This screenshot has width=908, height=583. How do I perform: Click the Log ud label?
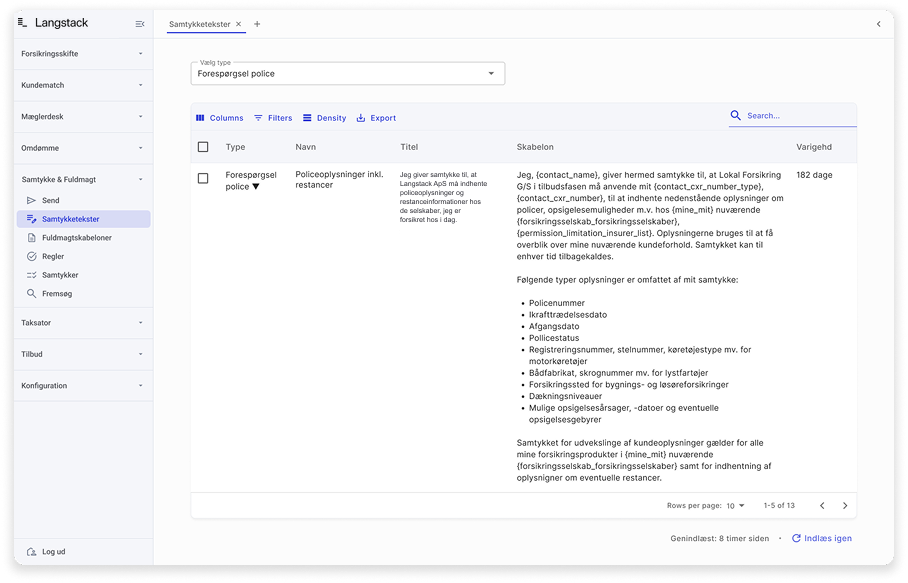click(x=54, y=552)
